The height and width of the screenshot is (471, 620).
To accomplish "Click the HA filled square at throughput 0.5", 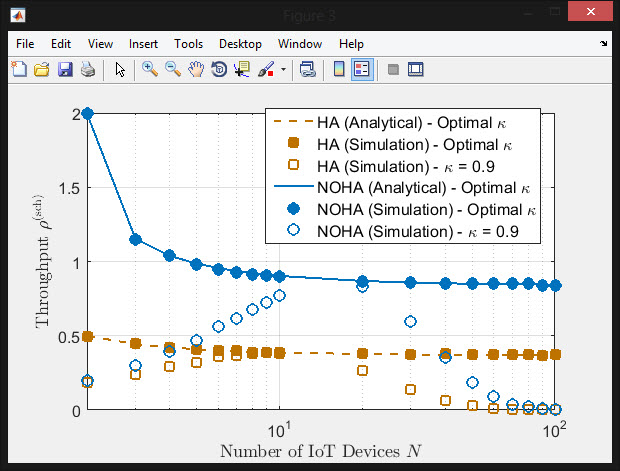I will pyautogui.click(x=87, y=337).
